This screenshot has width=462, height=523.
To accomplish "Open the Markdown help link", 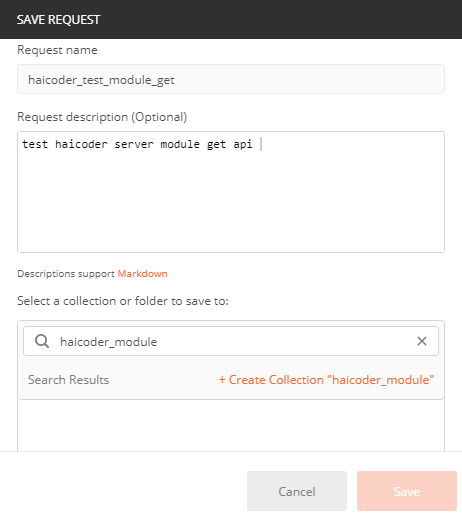I will click(142, 274).
